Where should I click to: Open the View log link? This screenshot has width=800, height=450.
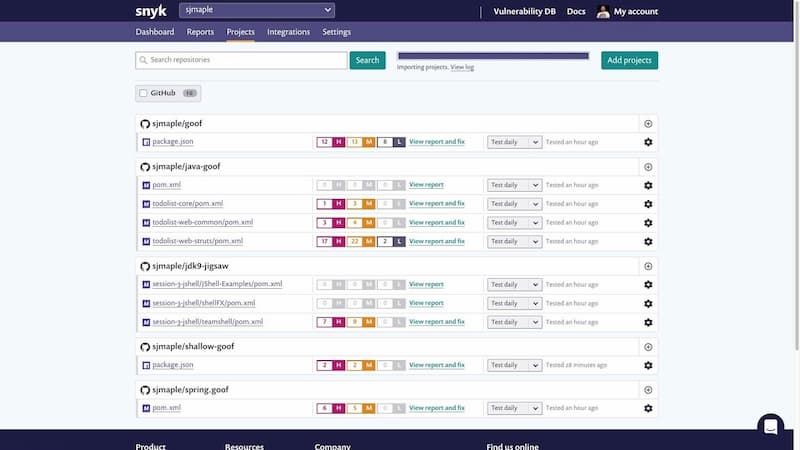(462, 67)
